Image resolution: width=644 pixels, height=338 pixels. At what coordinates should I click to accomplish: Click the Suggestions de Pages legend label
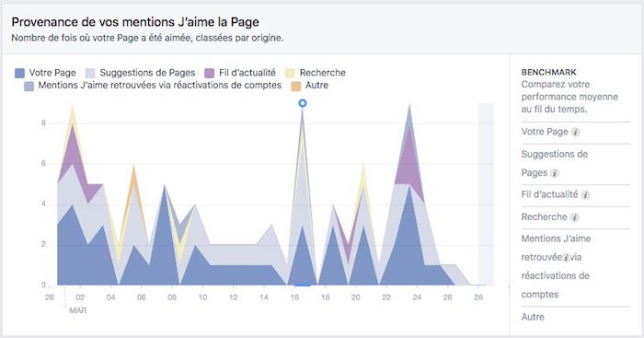coord(147,73)
